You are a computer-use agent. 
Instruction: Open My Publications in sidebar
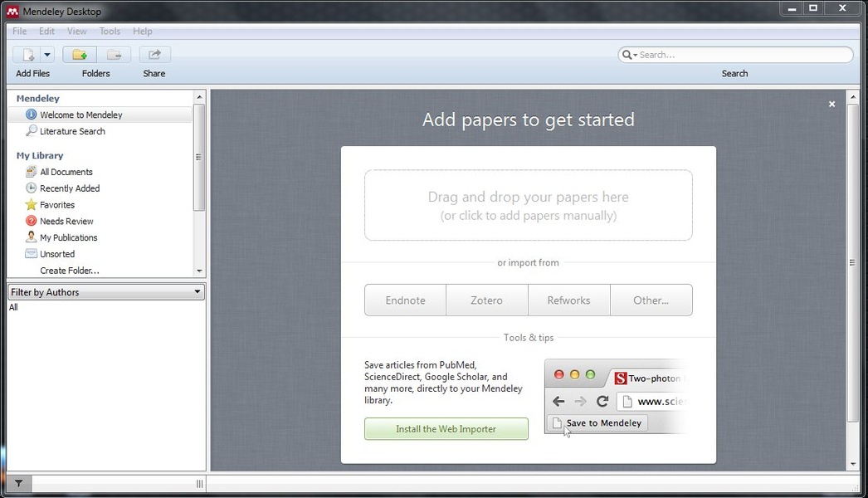pos(68,237)
